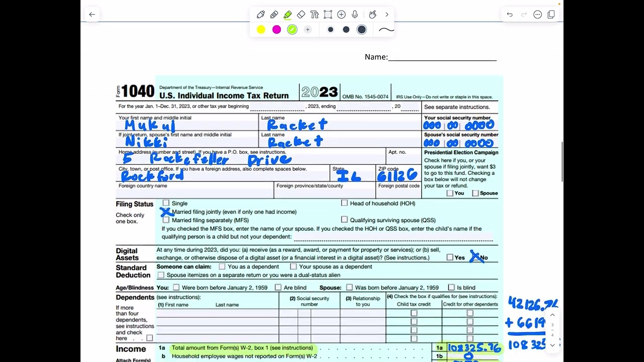This screenshot has width=644, height=362.
Task: Click 'See separate instructions.' text
Action: (457, 107)
